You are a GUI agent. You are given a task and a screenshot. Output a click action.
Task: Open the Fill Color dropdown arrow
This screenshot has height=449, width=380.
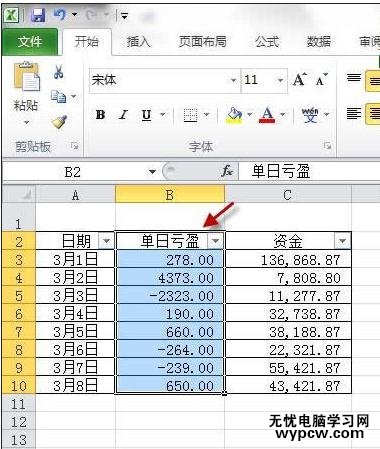(x=249, y=115)
